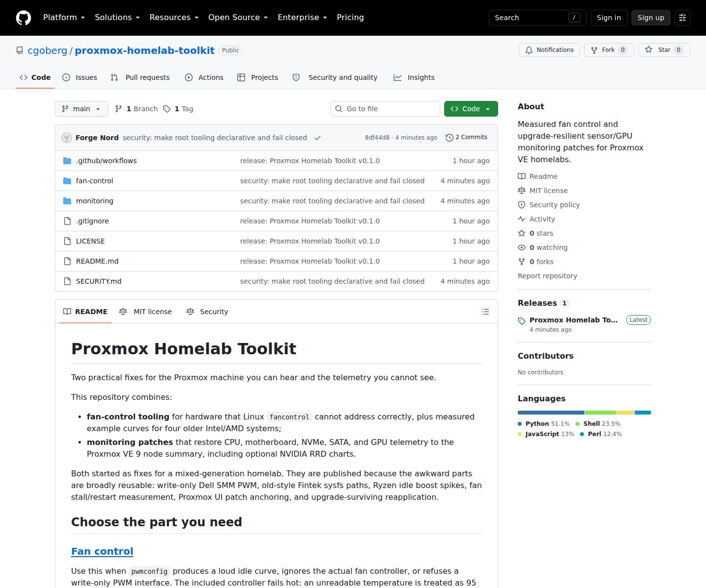Open the fan-control folder

click(x=95, y=181)
